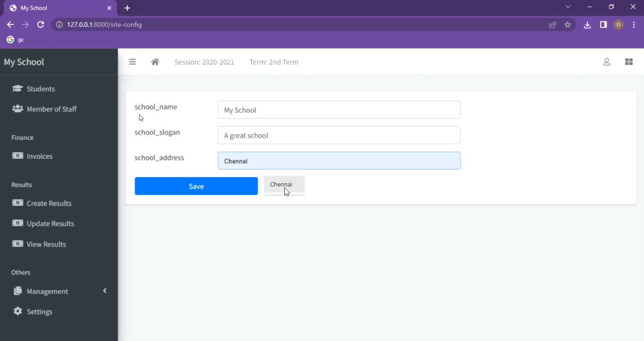This screenshot has width=644, height=341.
Task: Open Create Results in sidebar
Action: coord(49,203)
